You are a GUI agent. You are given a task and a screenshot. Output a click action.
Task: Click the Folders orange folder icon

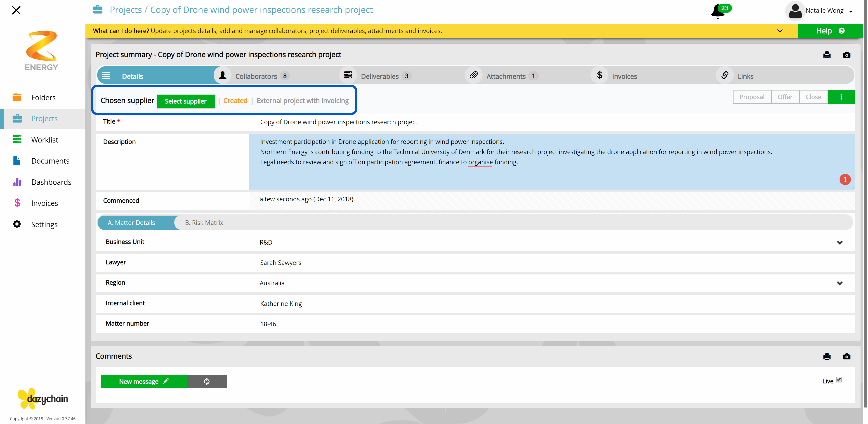click(x=17, y=98)
